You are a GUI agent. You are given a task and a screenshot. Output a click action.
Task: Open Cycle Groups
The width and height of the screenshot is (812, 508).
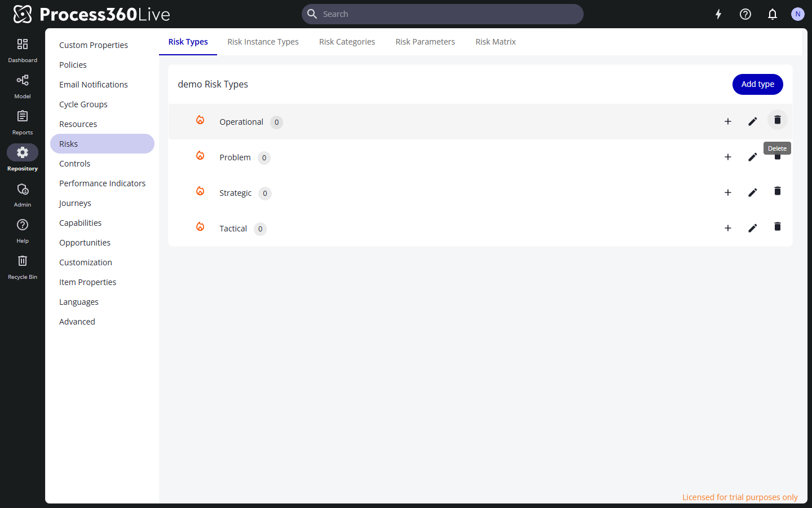[102, 104]
